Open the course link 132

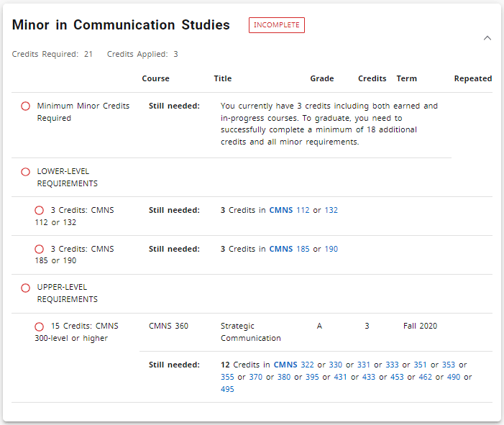[331, 211]
